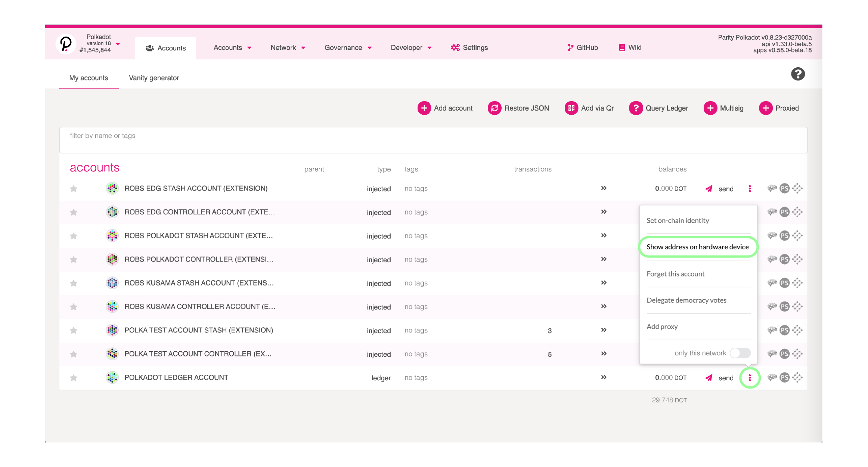
Task: Send from ROBS EDG STASH ACCOUNT
Action: (719, 189)
